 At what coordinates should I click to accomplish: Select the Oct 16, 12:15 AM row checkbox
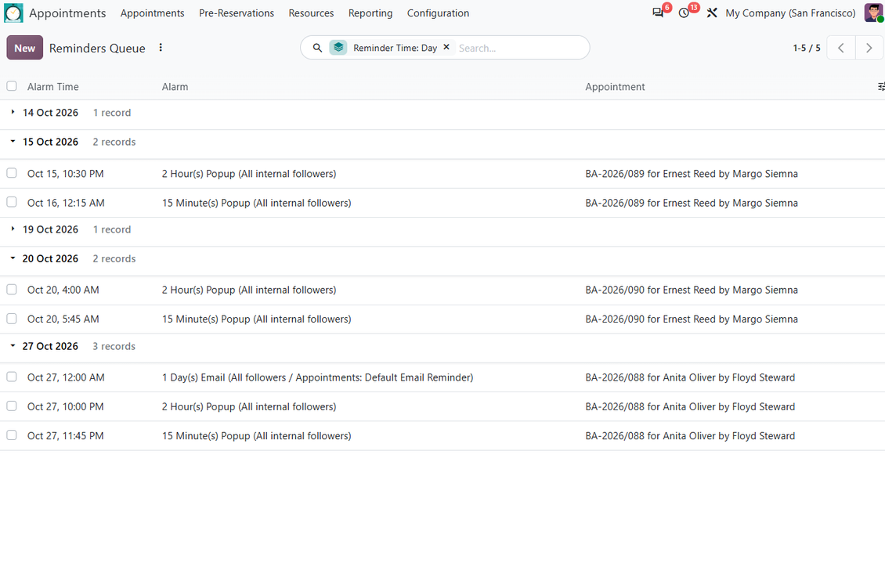tap(12, 202)
